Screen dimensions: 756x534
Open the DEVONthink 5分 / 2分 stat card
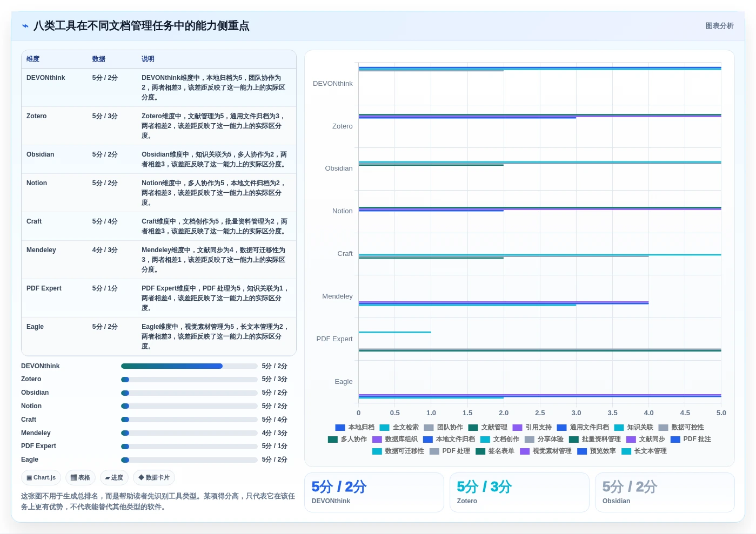pyautogui.click(x=374, y=492)
